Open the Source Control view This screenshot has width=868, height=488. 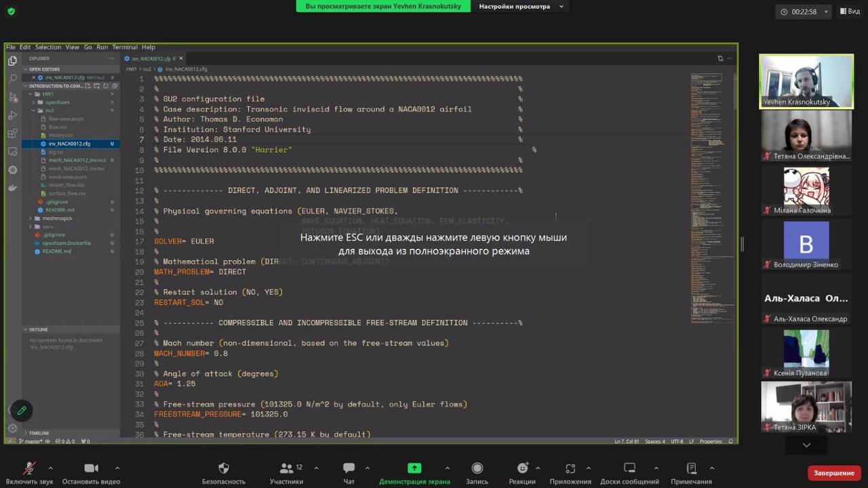12,97
